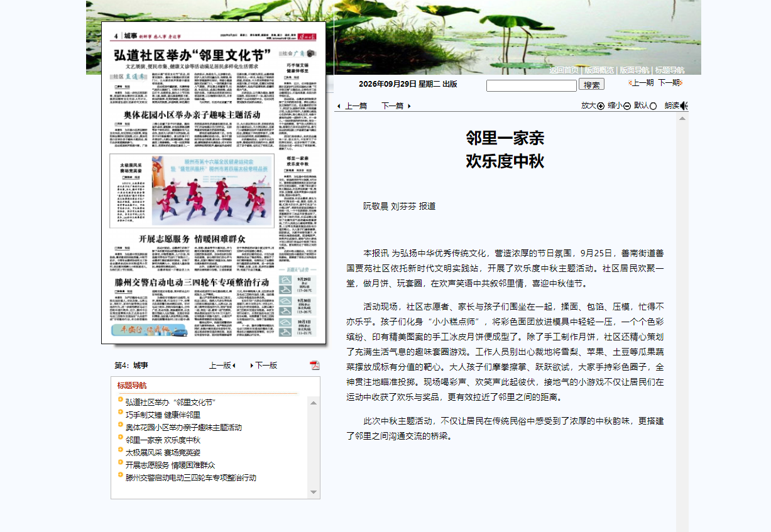Click headline 奥体花园小区举办亲子趣味主题活动 on page image
Screen dimensions: 771x532
192,115
